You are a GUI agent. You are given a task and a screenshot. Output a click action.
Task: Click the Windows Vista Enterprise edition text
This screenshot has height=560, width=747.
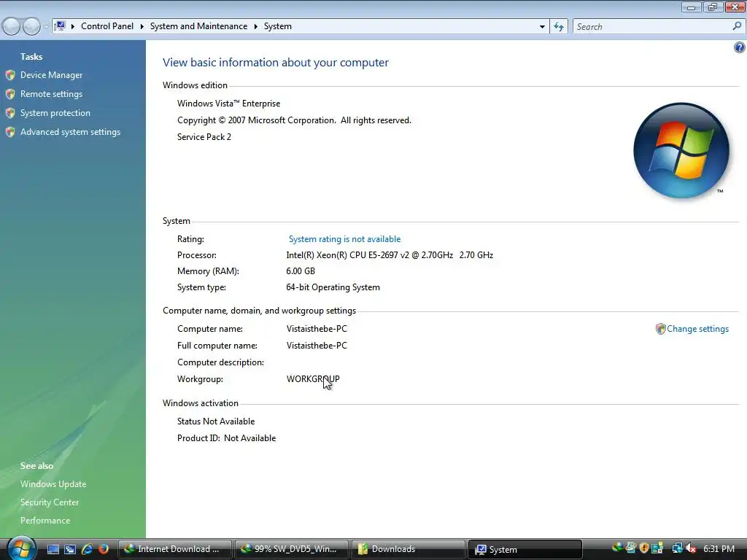(x=228, y=104)
